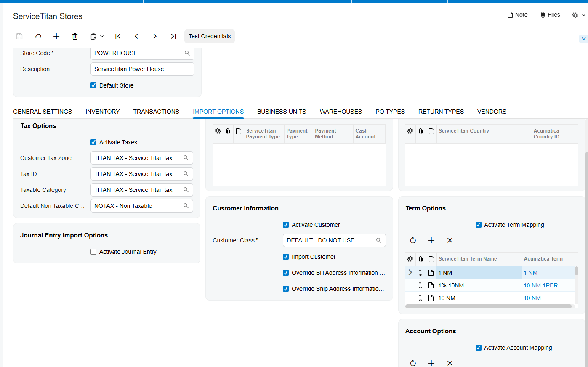
Task: Add a row to Account Options grid
Action: [431, 363]
